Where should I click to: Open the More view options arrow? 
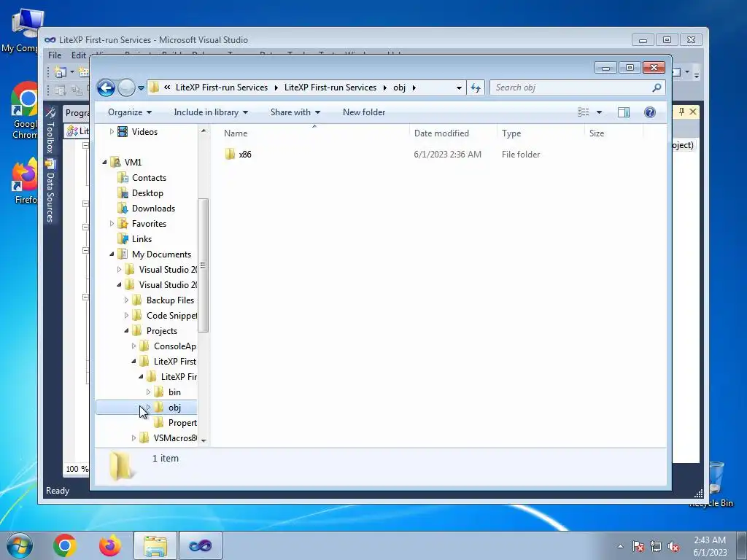point(600,112)
